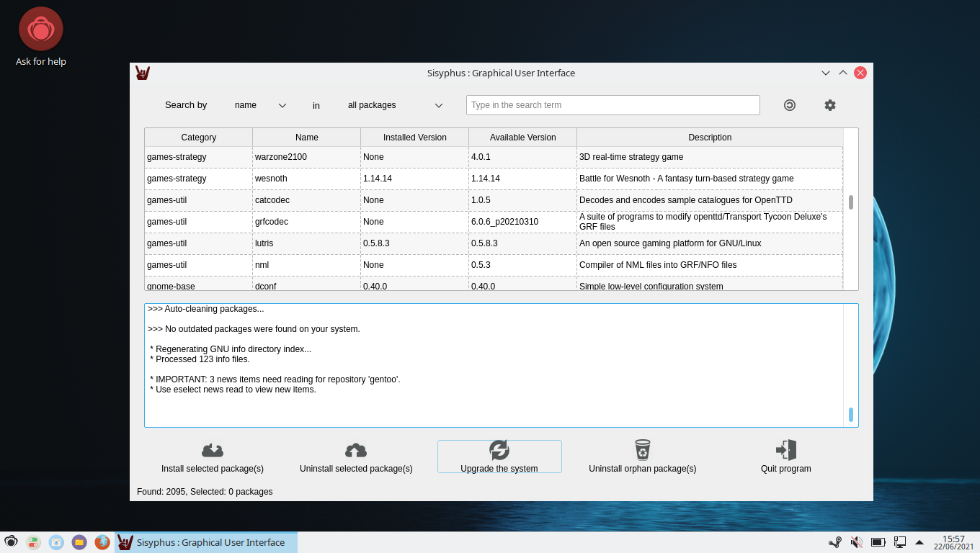
Task: Click available version 4.0.1 cell
Action: click(x=523, y=157)
